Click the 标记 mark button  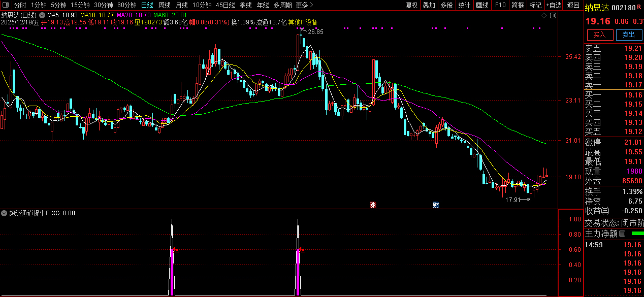(535, 5)
